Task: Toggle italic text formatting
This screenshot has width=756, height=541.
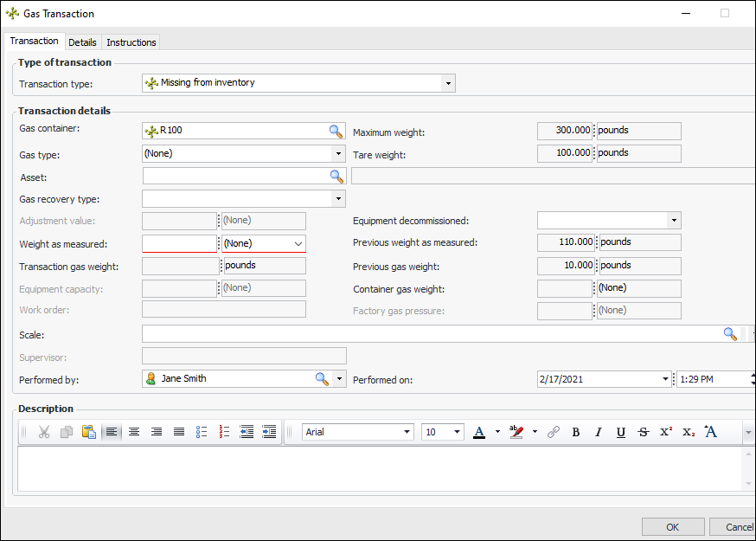Action: click(598, 432)
